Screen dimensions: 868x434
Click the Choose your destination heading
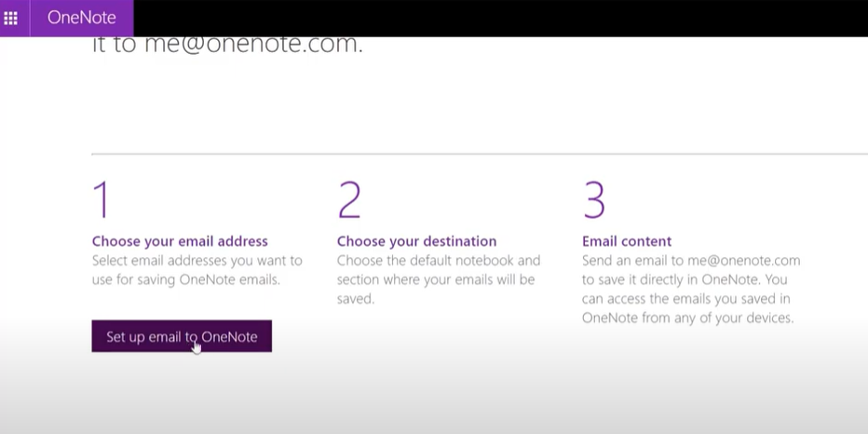pyautogui.click(x=417, y=241)
